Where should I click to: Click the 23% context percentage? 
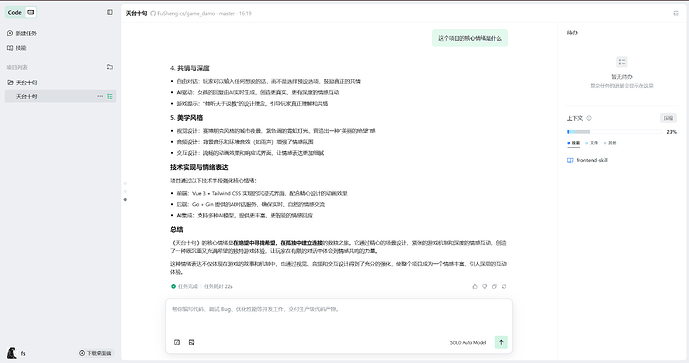[x=671, y=132]
